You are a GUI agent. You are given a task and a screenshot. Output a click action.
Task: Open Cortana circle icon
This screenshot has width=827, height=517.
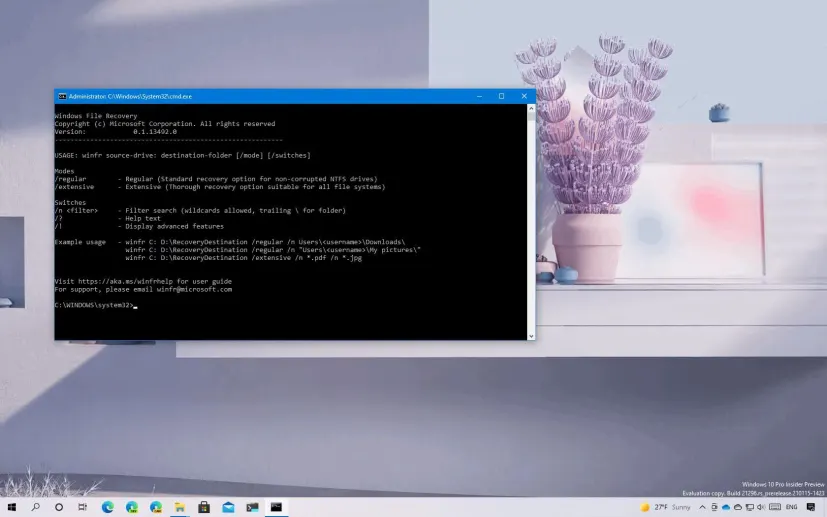(x=59, y=507)
